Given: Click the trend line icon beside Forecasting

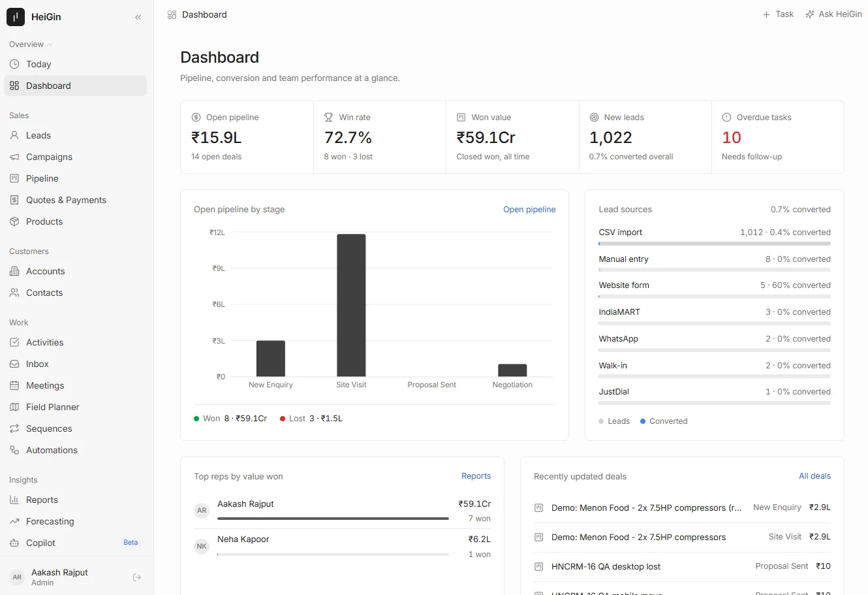Looking at the screenshot, I should [x=14, y=521].
